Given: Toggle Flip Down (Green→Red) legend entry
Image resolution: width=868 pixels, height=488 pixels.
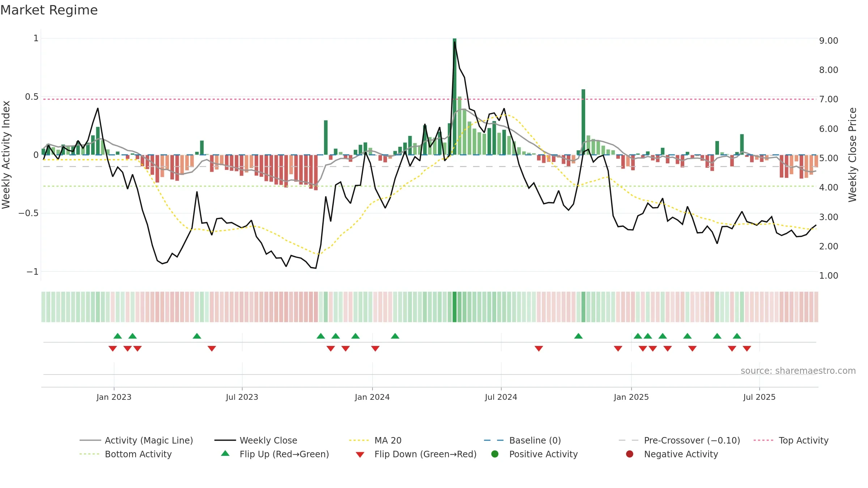Looking at the screenshot, I should 416,454.
